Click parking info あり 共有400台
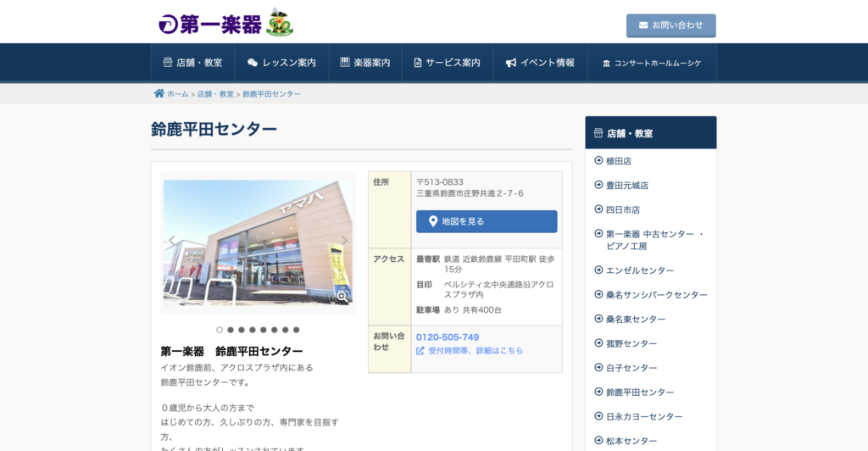The width and height of the screenshot is (868, 451). point(473,310)
